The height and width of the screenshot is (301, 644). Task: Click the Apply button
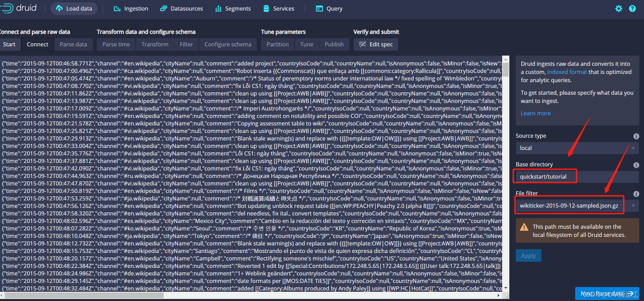528,256
